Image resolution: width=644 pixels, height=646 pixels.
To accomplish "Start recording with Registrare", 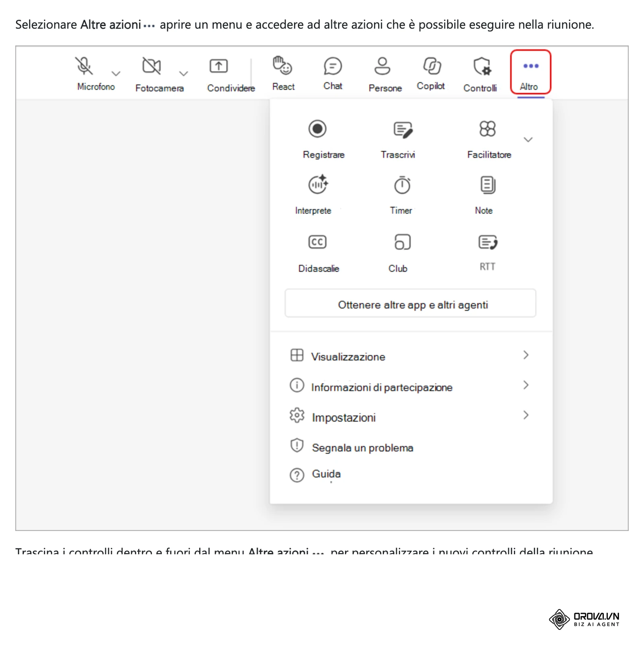I will click(318, 129).
